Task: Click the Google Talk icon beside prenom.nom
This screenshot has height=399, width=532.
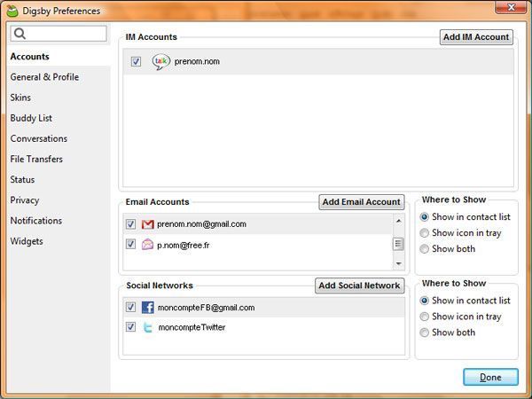Action: click(160, 62)
